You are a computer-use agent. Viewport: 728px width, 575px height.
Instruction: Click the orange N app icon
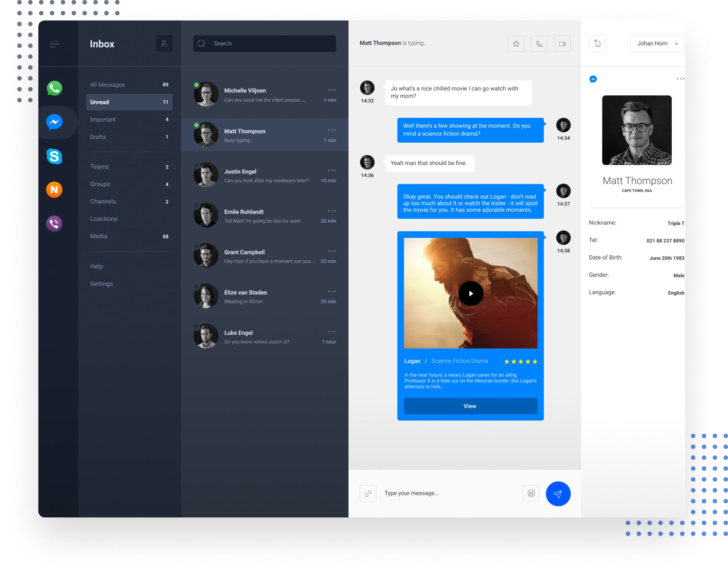(54, 190)
